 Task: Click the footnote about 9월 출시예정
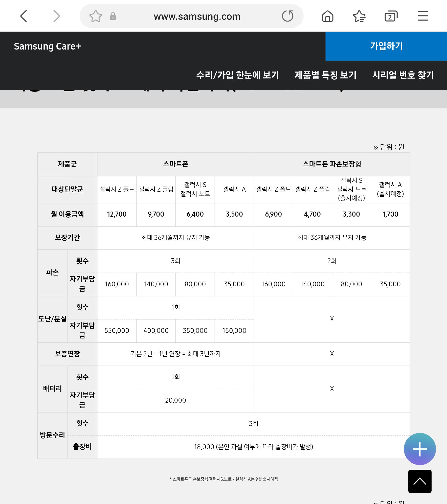(224, 479)
